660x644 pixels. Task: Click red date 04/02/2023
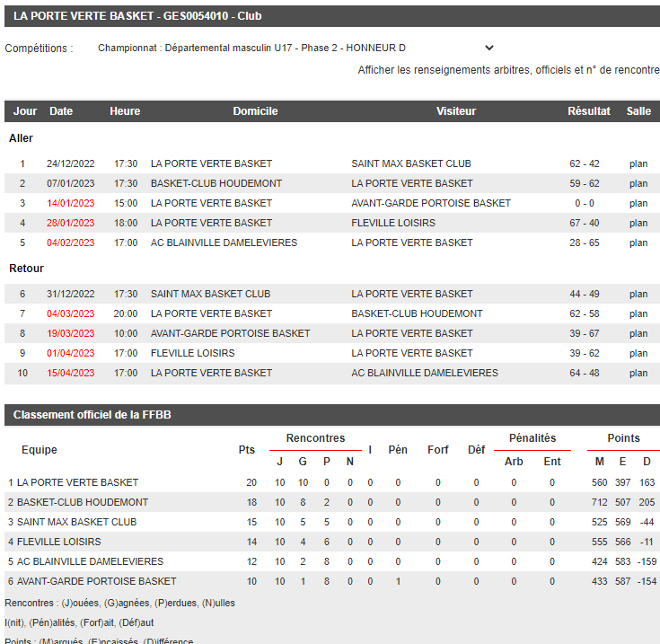coord(70,243)
